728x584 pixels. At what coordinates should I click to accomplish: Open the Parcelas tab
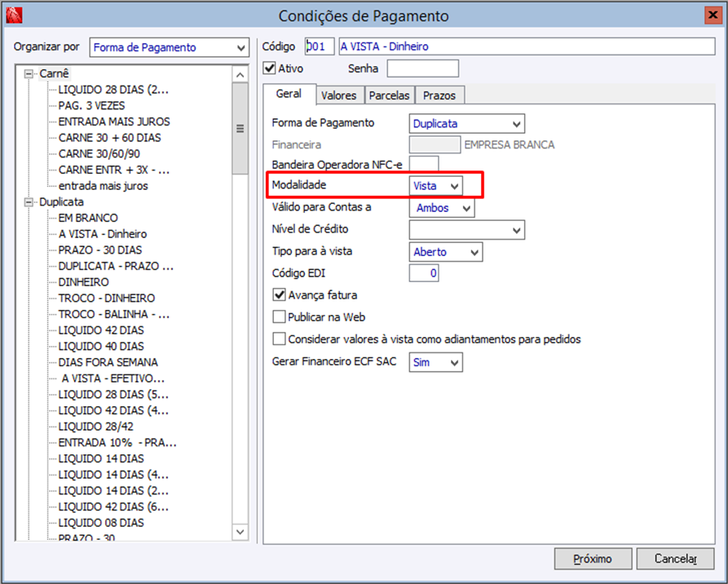[x=389, y=95]
